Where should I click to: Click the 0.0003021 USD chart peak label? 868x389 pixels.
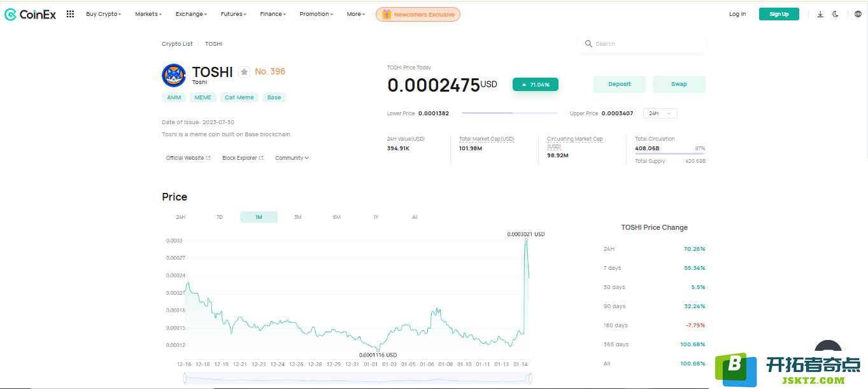(526, 234)
